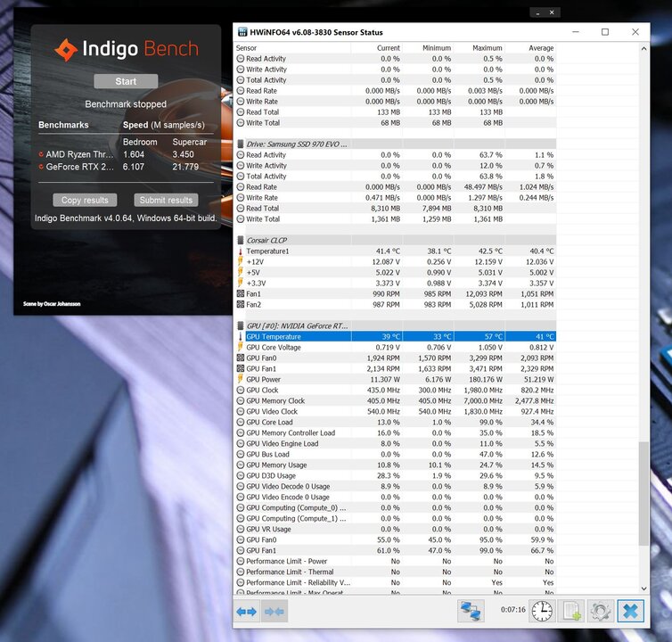Click the GPU Power lightning icon
Image resolution: width=672 pixels, height=642 pixels.
[x=241, y=379]
